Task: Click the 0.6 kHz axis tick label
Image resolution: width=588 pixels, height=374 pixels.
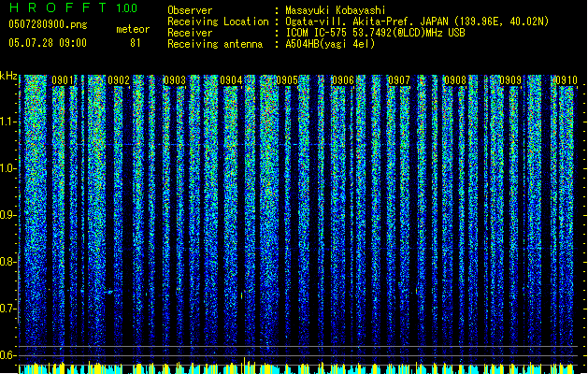Action: tap(8, 355)
